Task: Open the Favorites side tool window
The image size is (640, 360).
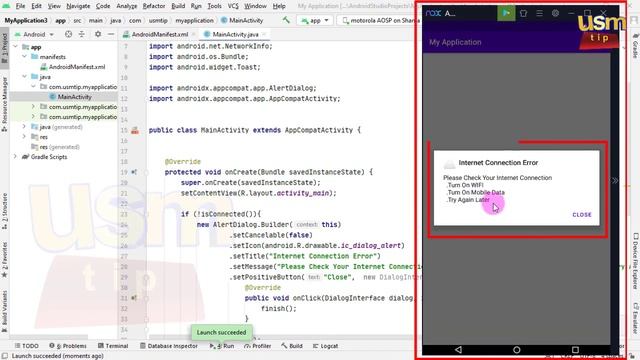Action: (x=4, y=260)
